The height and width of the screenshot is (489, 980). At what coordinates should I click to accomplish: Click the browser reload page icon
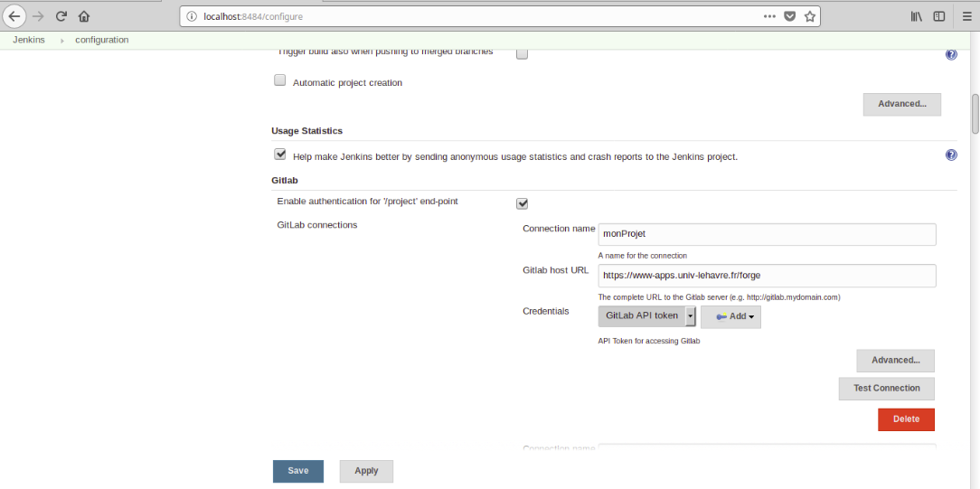click(x=61, y=16)
